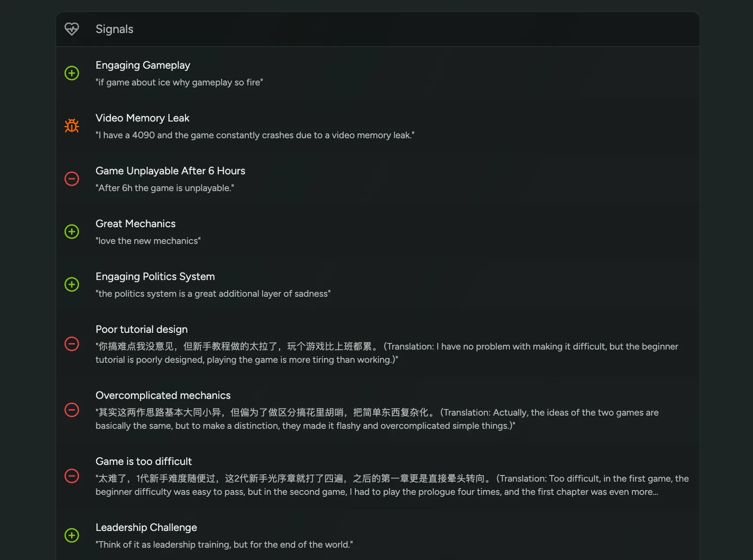The height and width of the screenshot is (560, 753).
Task: Click the Poor tutorial design heading
Action: pos(141,329)
